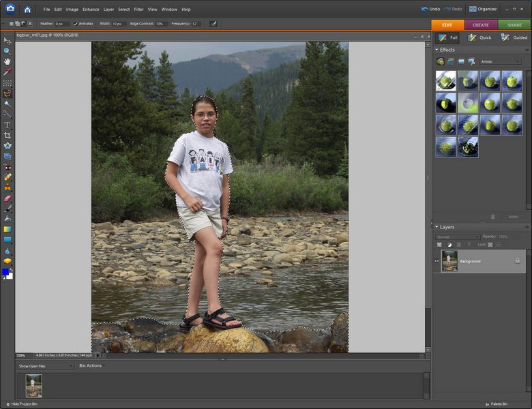This screenshot has width=532, height=409.
Task: Switch to Quick edit mode
Action: (x=479, y=37)
